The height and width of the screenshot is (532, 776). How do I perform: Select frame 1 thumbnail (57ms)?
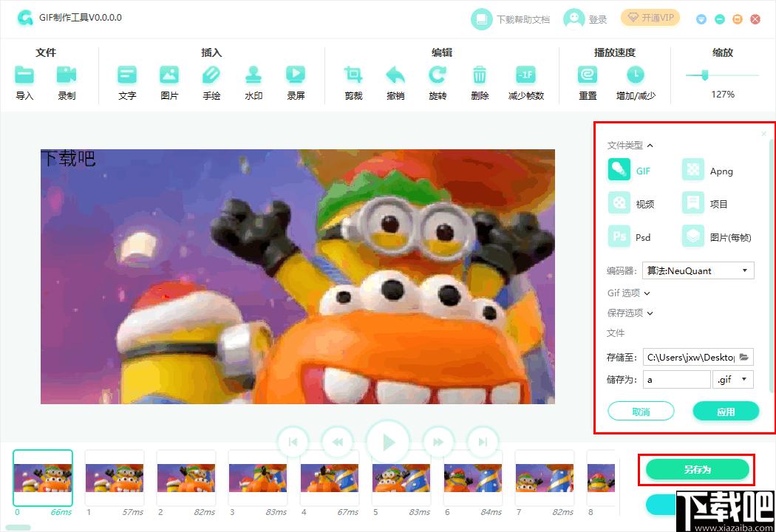tap(115, 477)
